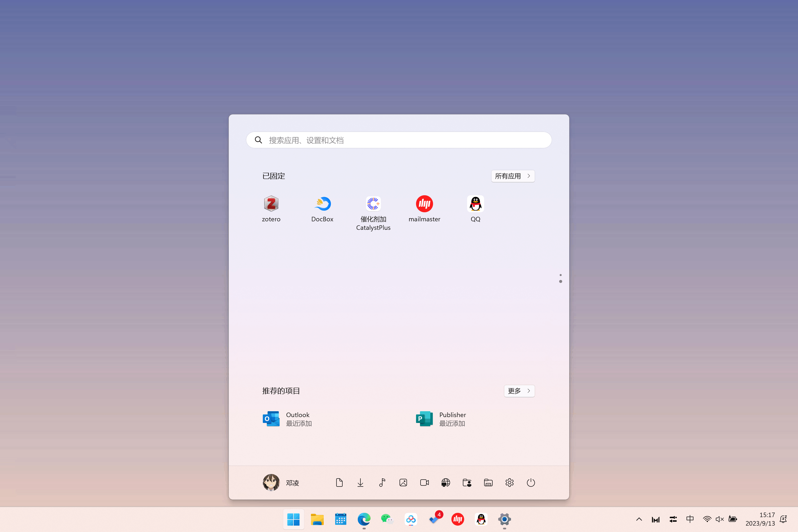Launch DocBox from pinned apps

(322, 204)
